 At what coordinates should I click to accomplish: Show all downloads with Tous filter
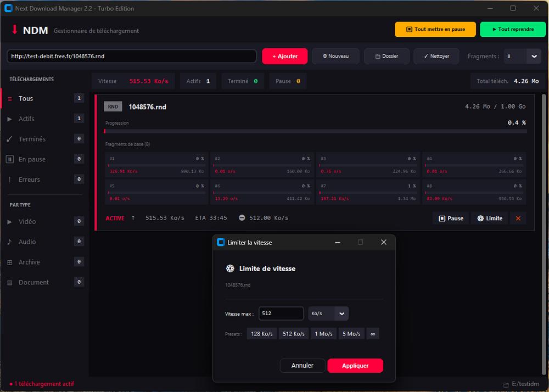(x=45, y=99)
